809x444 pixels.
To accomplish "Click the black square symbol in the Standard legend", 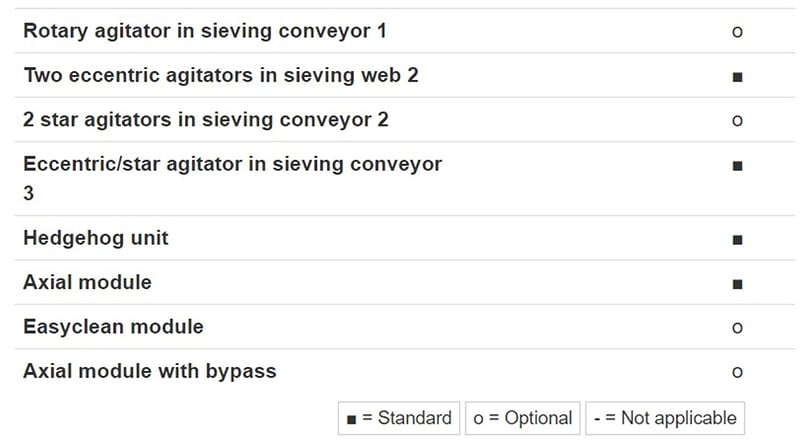I will point(351,420).
